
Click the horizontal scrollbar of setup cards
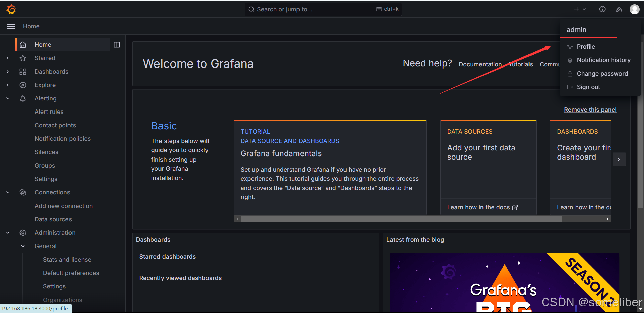coord(401,219)
